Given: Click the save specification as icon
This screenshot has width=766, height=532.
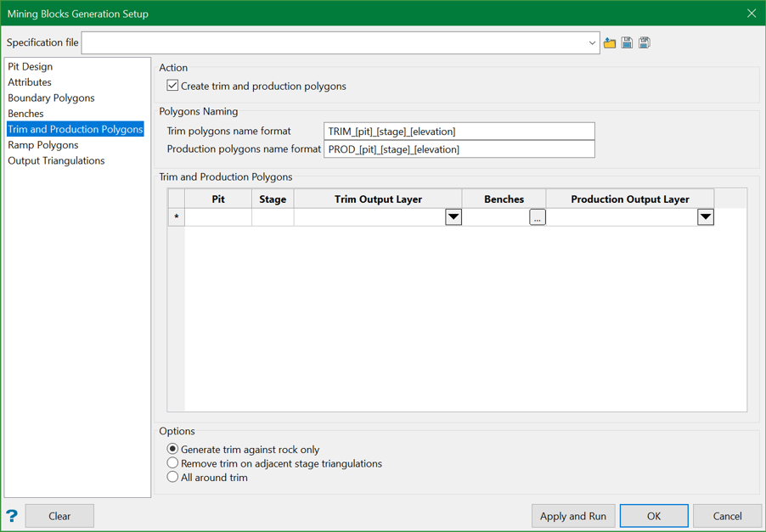Looking at the screenshot, I should coord(645,42).
